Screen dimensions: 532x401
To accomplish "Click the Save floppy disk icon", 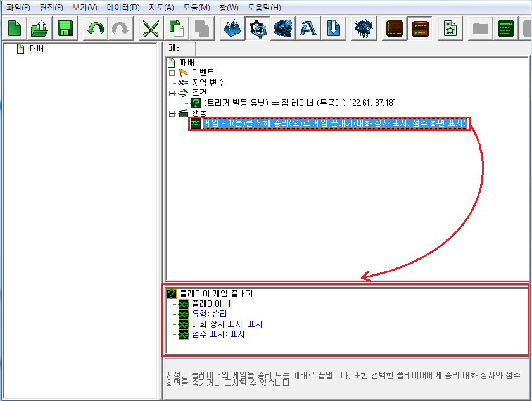I will pos(65,28).
